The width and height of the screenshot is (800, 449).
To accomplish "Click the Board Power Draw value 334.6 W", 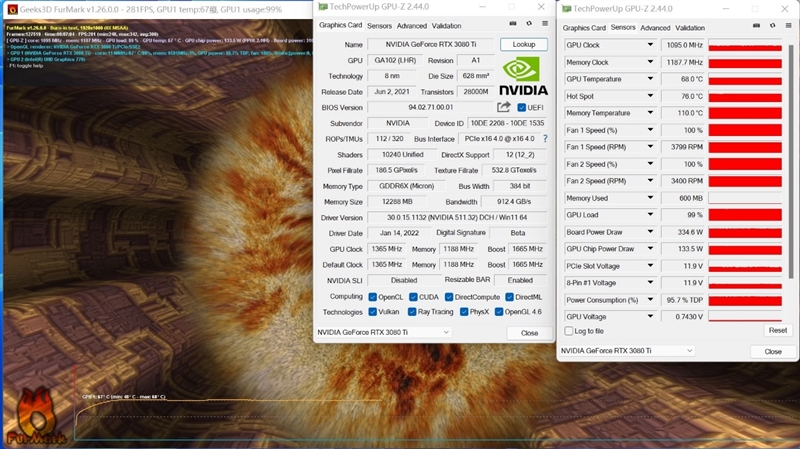I will coord(683,232).
